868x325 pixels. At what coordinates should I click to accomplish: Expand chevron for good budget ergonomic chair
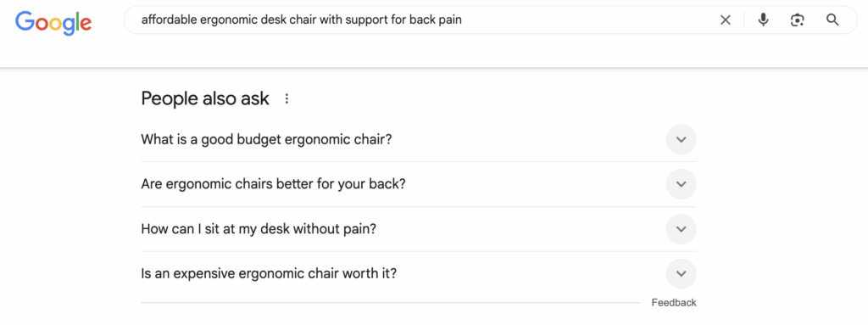[682, 139]
